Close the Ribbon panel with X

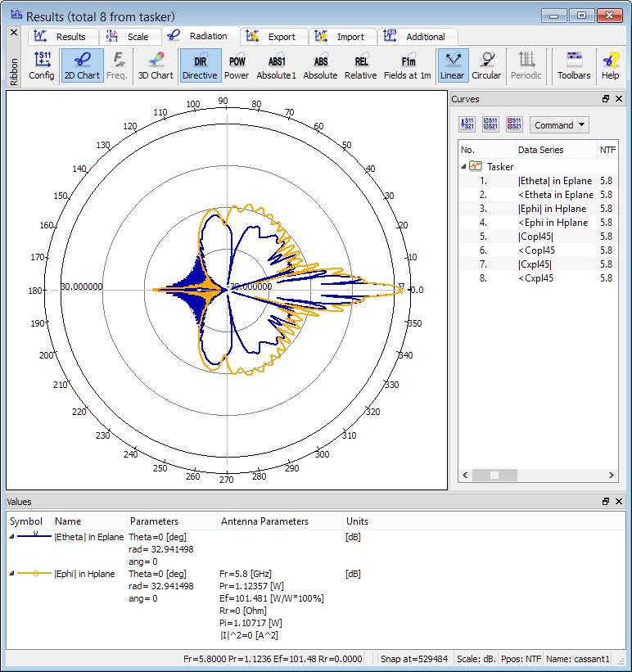click(x=13, y=33)
